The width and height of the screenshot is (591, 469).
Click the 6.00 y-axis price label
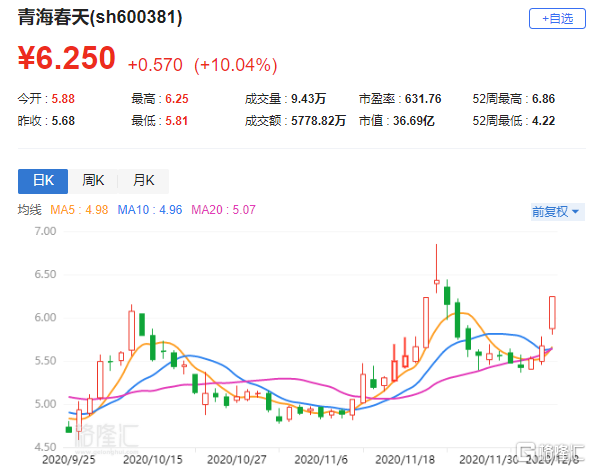(x=45, y=317)
